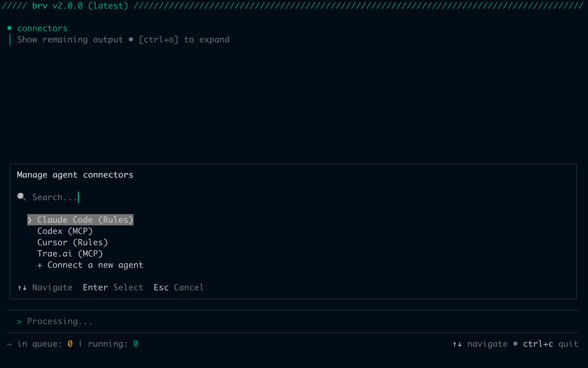Click the Processing prompt input line
Screen dimensions: 588x368
click(x=60, y=321)
